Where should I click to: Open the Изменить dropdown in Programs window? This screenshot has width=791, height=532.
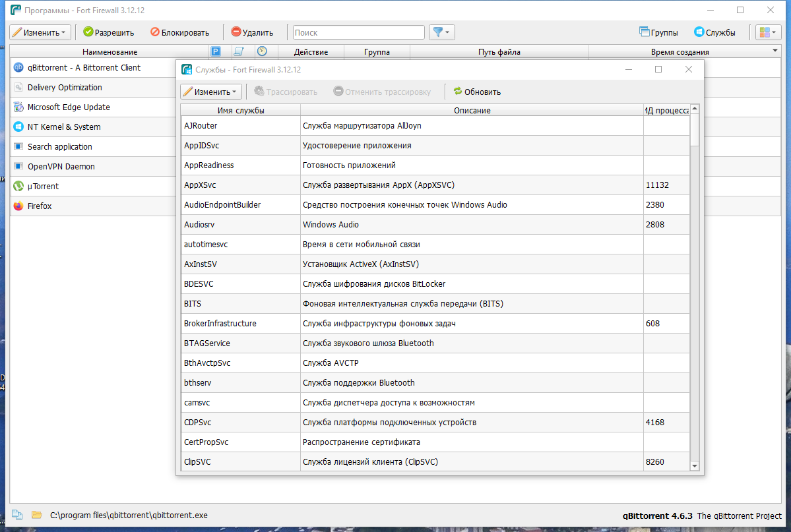coord(40,32)
